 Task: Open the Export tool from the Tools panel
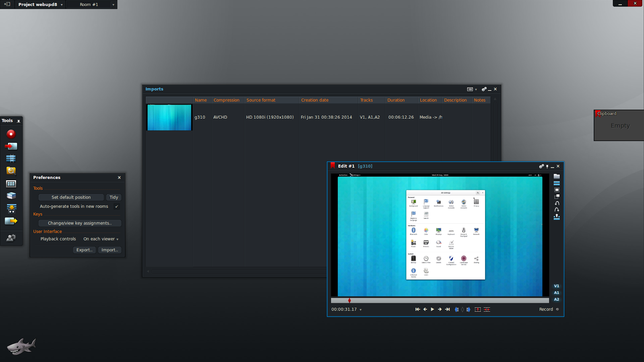tap(11, 220)
